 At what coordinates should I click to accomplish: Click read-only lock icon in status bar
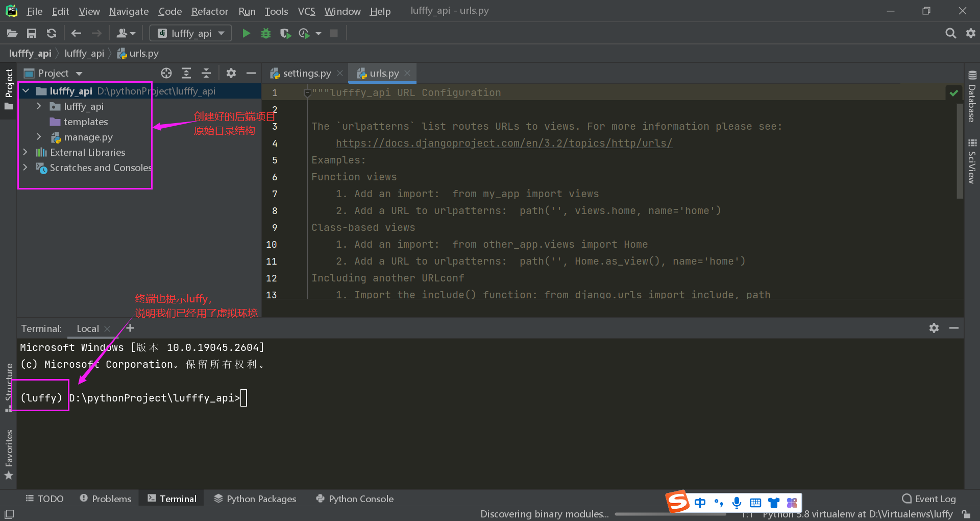966,514
